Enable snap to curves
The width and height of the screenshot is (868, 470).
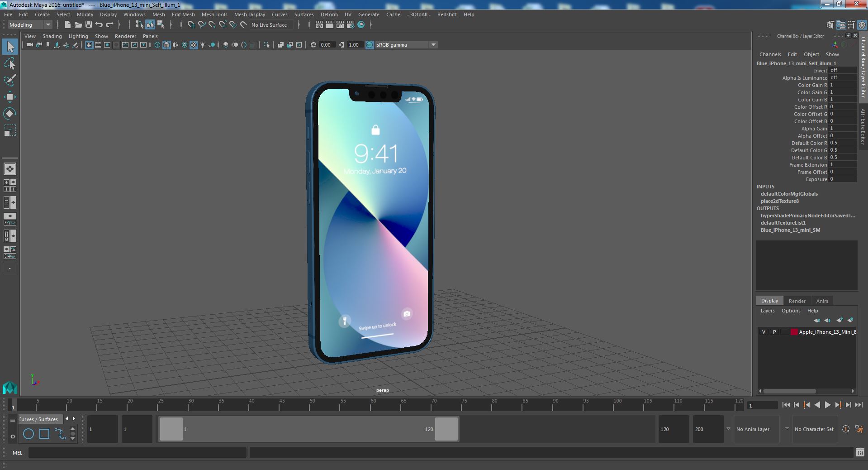pyautogui.click(x=202, y=25)
